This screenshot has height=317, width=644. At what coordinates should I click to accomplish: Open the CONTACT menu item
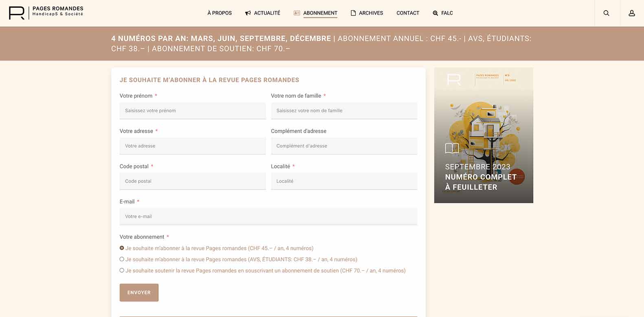click(408, 13)
